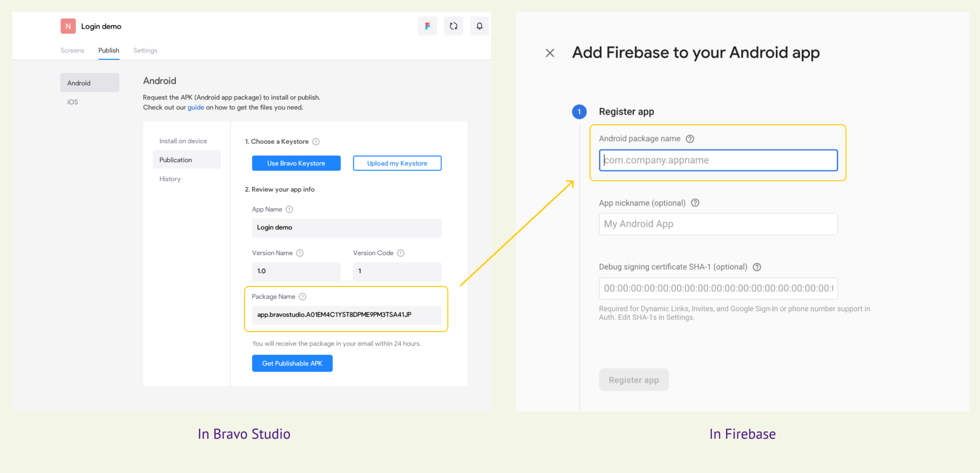The image size is (980, 473).
Task: Click help icon beside Debug signing certificate
Action: click(757, 267)
